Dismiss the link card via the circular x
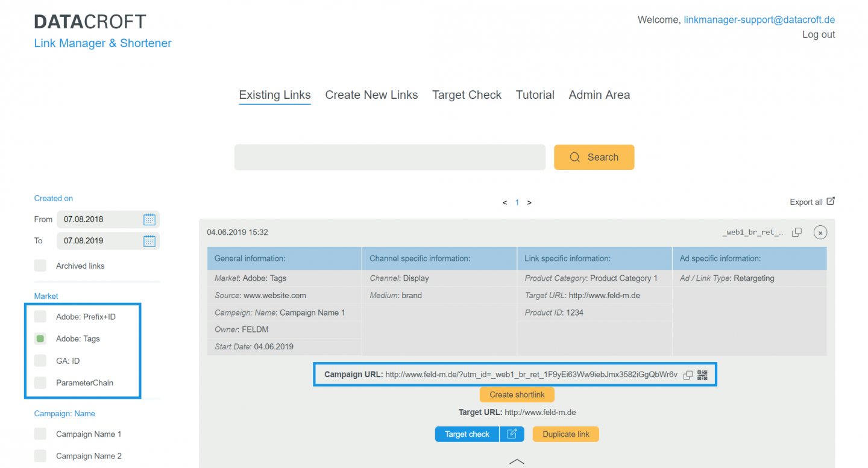Viewport: 868px width, 468px height. click(820, 232)
